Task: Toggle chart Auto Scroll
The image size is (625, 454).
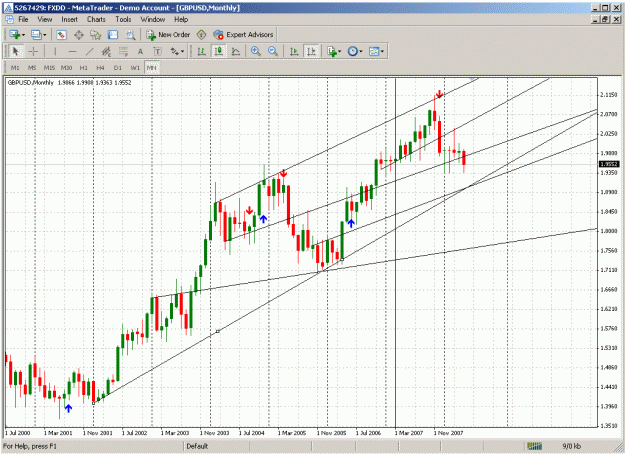Action: coord(295,51)
